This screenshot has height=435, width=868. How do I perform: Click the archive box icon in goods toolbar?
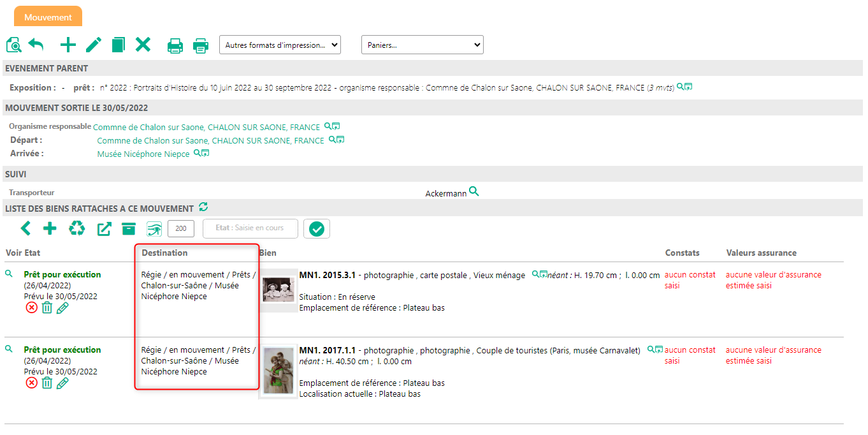[x=129, y=228]
